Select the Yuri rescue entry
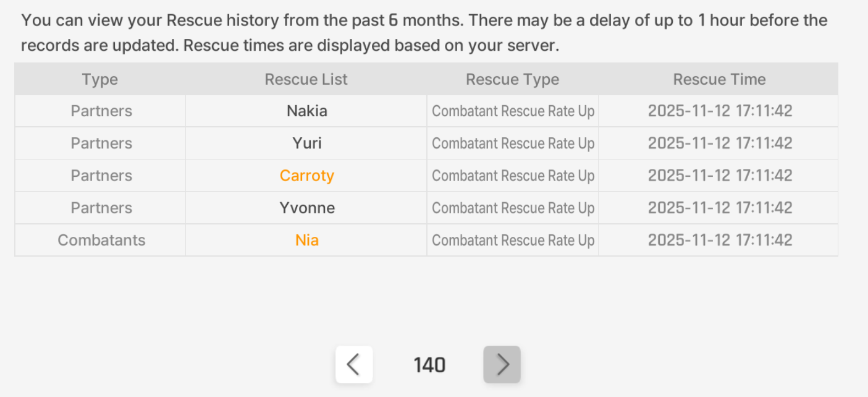 coord(307,143)
